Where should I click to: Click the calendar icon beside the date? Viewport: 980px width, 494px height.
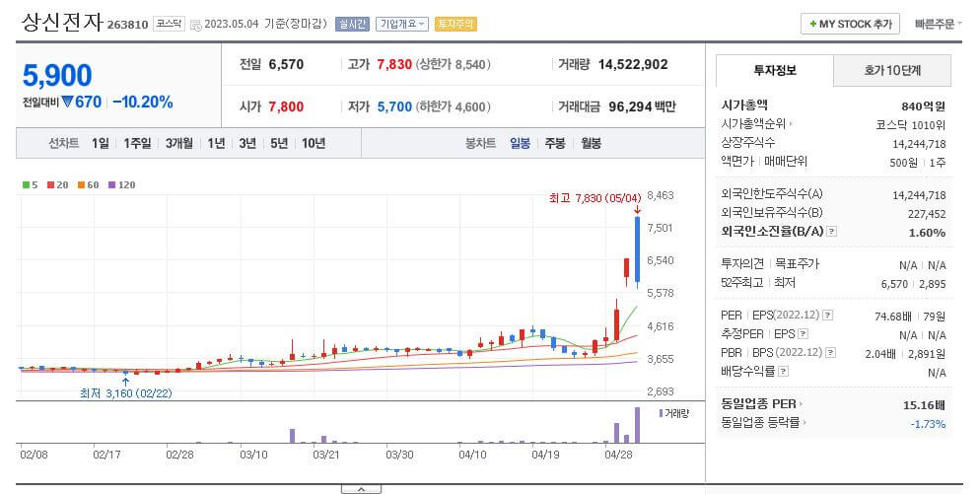(195, 25)
